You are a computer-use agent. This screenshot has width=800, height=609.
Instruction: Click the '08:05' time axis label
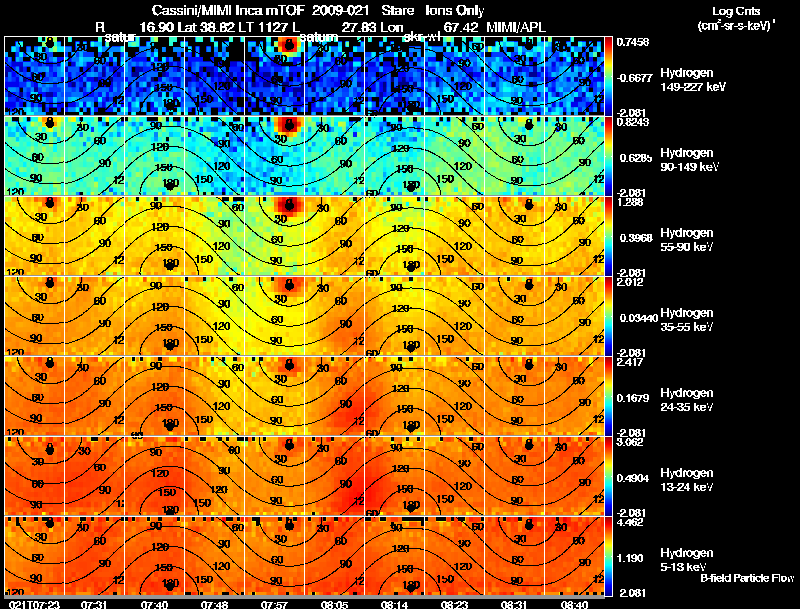pos(335,604)
